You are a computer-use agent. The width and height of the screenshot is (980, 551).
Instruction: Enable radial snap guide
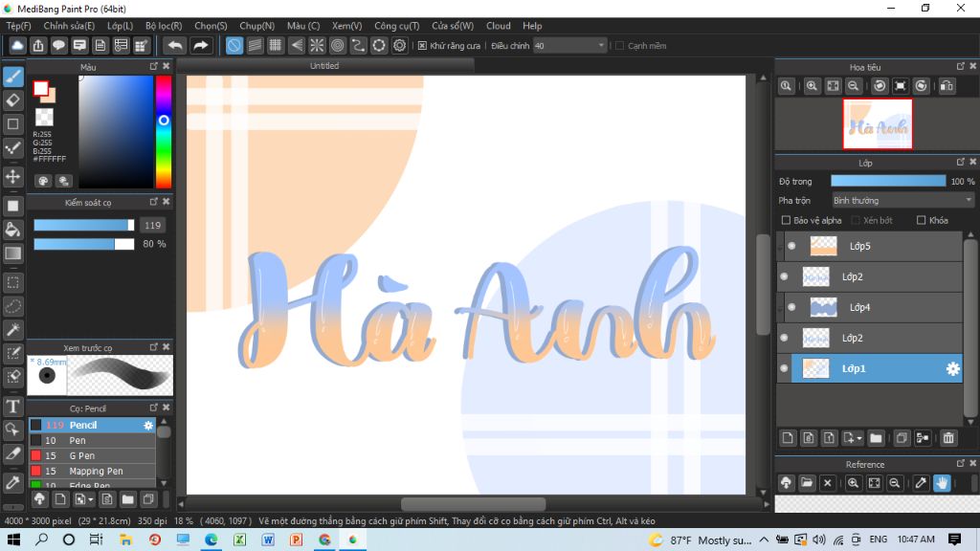(317, 46)
